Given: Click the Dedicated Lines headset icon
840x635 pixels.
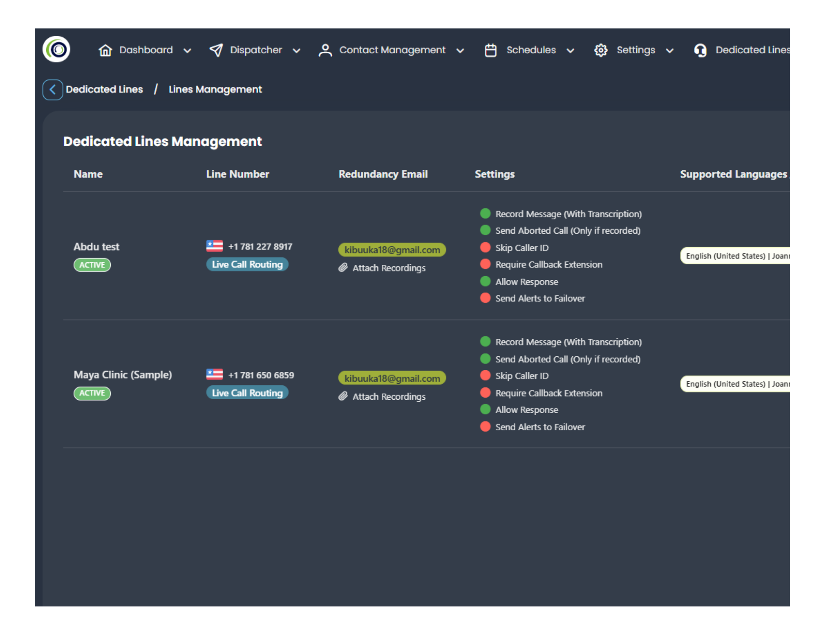Looking at the screenshot, I should click(701, 50).
